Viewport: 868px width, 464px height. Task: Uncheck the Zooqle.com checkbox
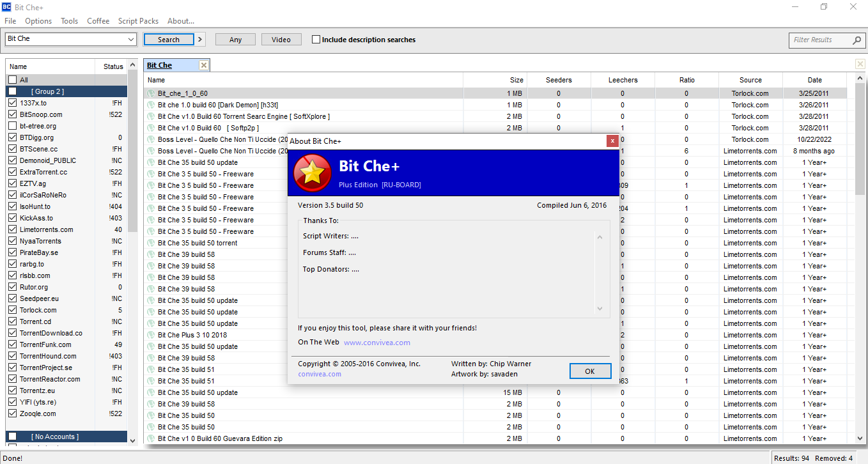pos(12,414)
